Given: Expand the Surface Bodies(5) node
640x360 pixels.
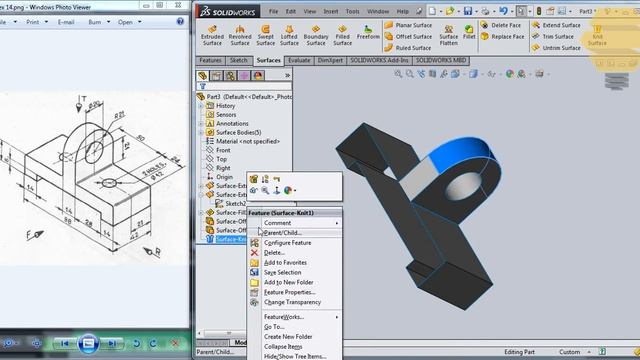Looking at the screenshot, I should tap(201, 133).
